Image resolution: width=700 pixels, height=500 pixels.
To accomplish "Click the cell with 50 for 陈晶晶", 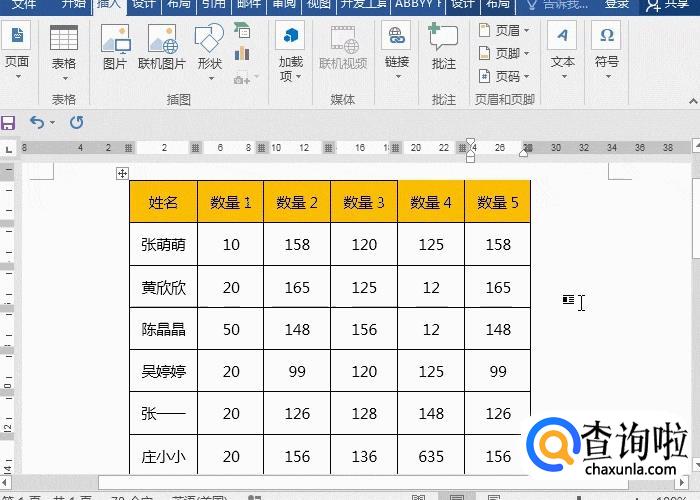I will click(230, 329).
